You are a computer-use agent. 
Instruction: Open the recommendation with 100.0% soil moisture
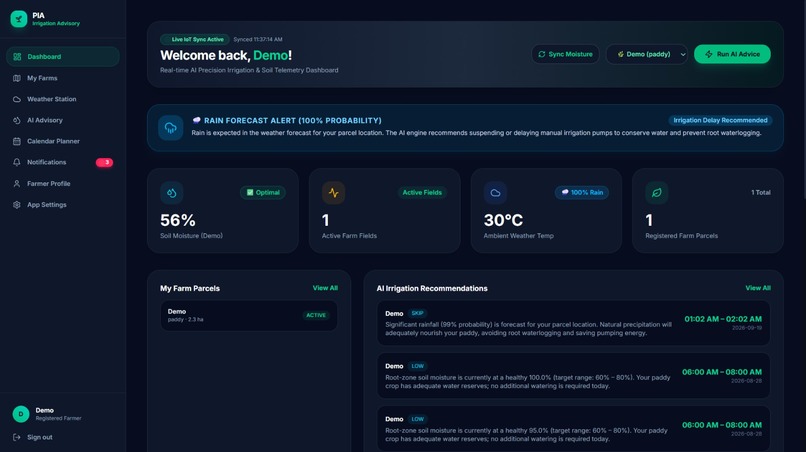(x=573, y=376)
